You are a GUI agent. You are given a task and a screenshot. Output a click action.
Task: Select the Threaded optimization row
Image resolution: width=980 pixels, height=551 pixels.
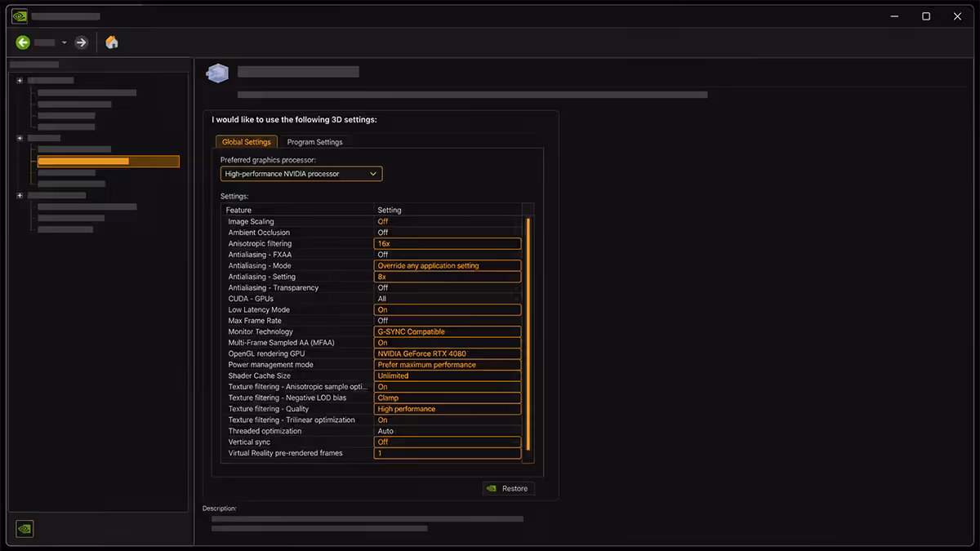[372, 431]
